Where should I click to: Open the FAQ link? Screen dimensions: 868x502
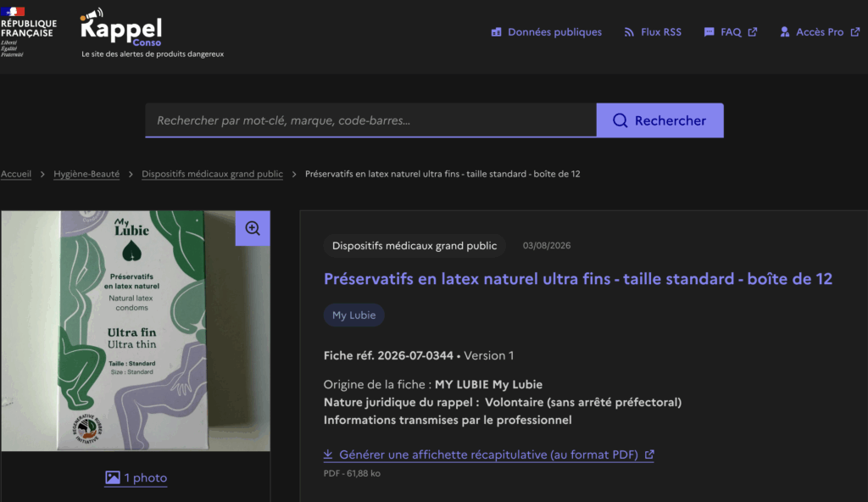coord(730,32)
